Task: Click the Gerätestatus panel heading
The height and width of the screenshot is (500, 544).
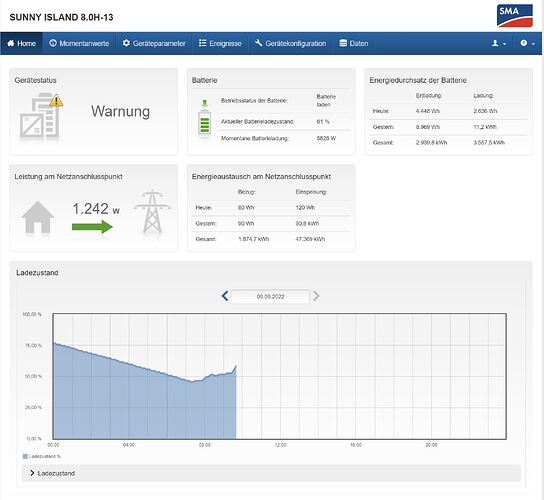Action: coord(35,80)
